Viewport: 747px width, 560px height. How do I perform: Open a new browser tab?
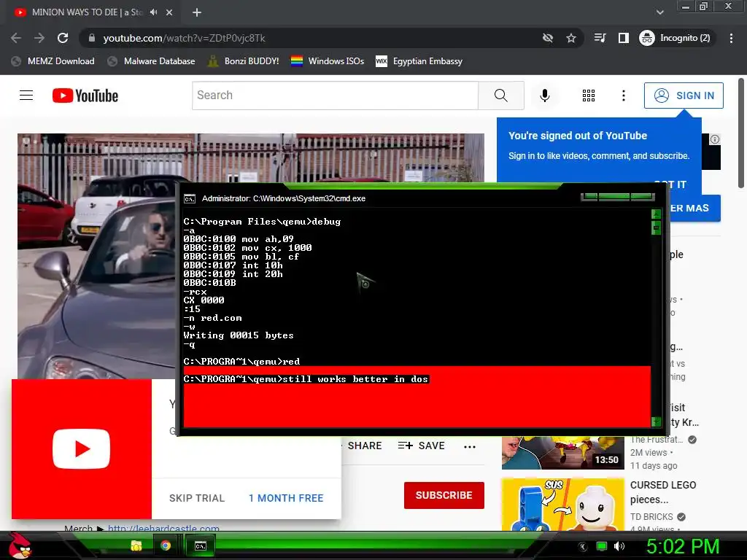click(x=197, y=12)
